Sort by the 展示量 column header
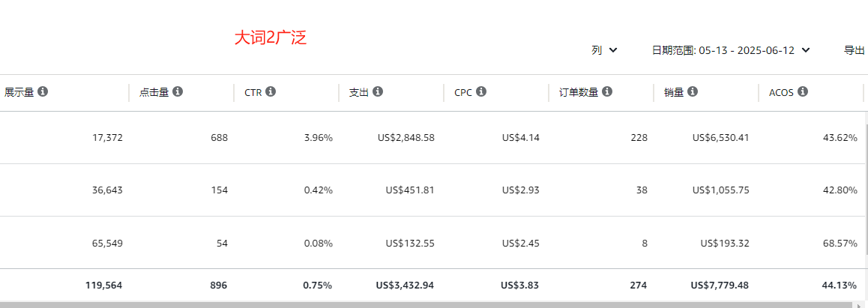Screen dimensions: 868x308 19,92
